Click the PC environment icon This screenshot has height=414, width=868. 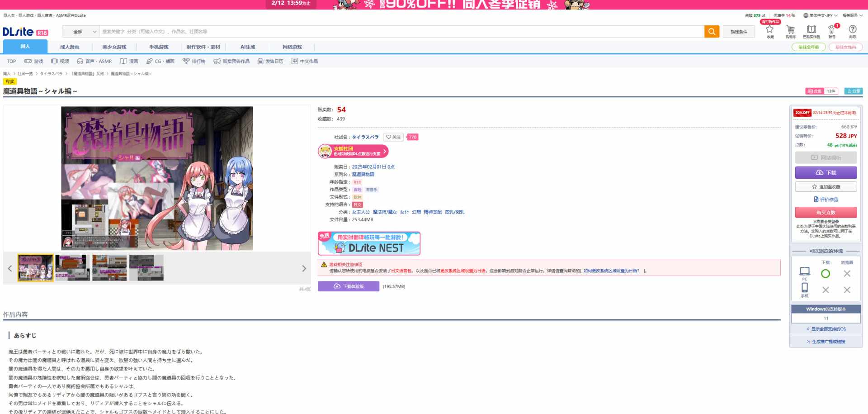point(805,273)
